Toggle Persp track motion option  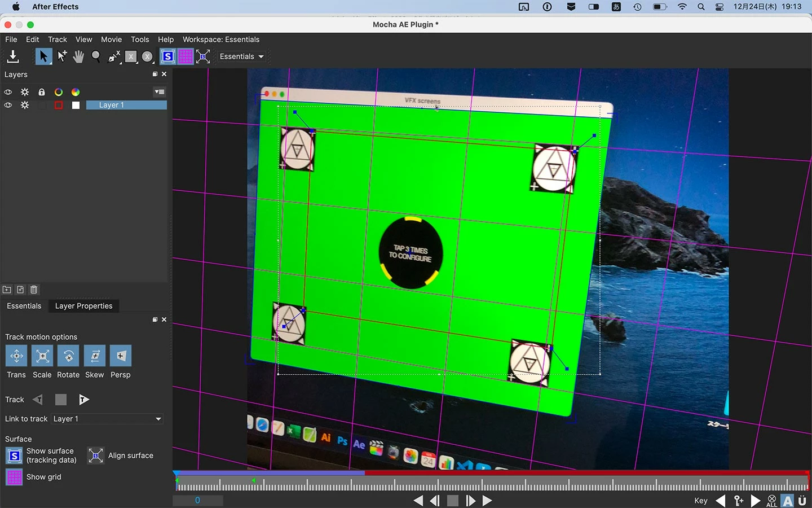pyautogui.click(x=121, y=356)
